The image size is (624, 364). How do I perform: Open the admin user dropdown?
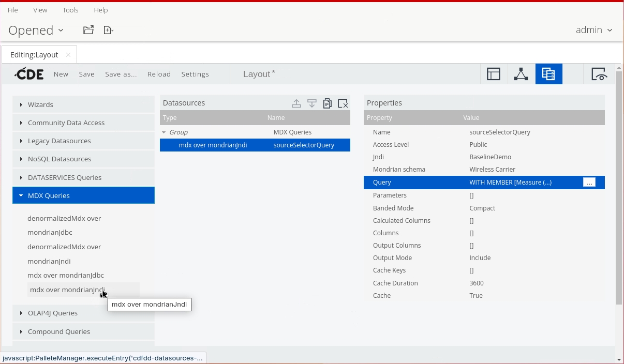(593, 30)
